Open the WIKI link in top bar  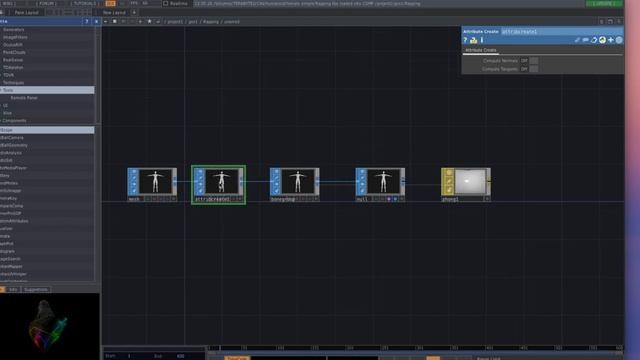click(x=8, y=3)
